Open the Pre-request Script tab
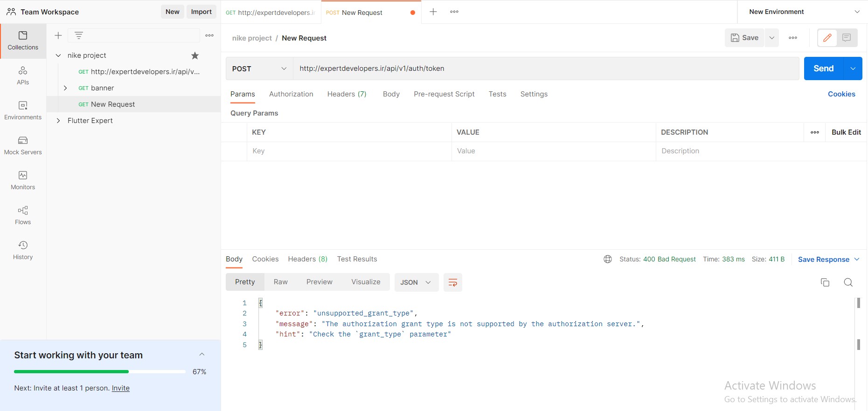 444,94
